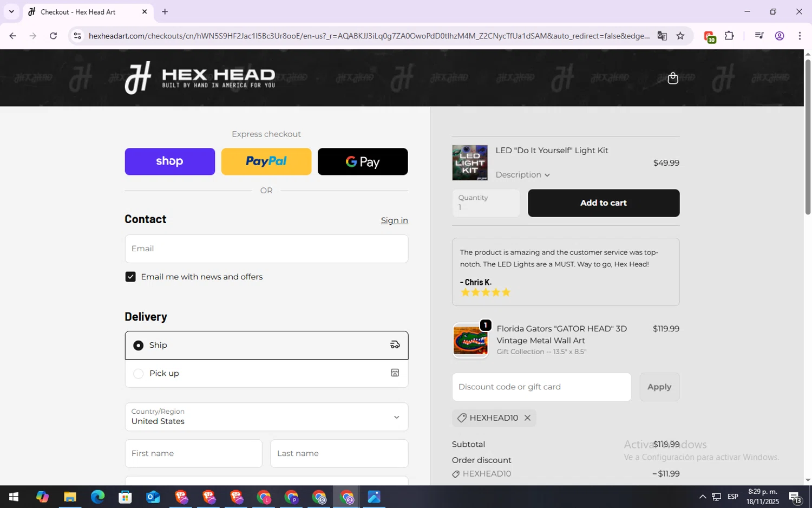Image resolution: width=812 pixels, height=508 pixels.
Task: Open the red extension with badge 30
Action: pyautogui.click(x=709, y=36)
